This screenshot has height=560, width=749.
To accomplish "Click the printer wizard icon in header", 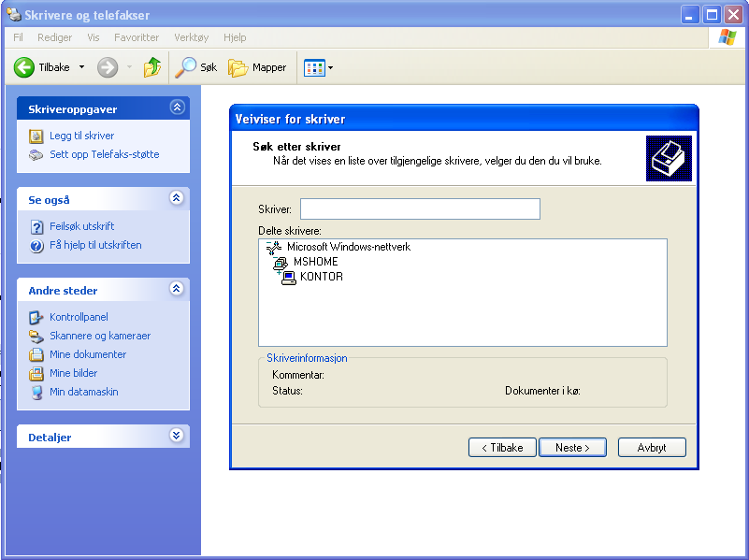I will [669, 159].
